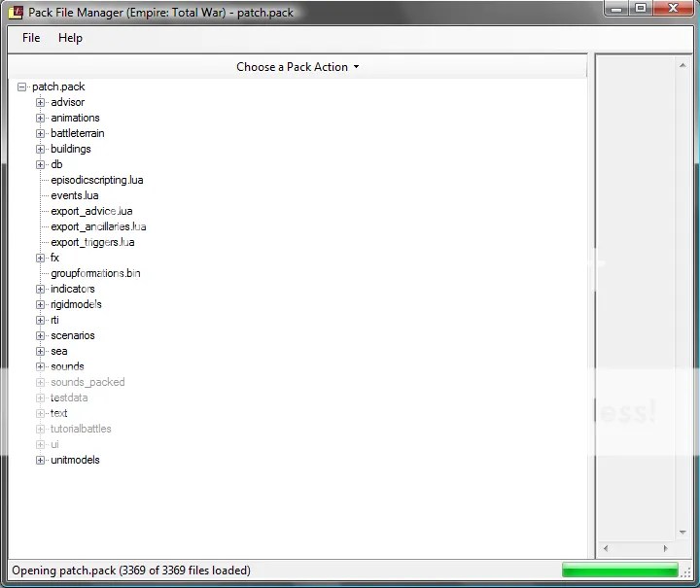Click the right panel scroll left arrow
This screenshot has width=700, height=588.
pyautogui.click(x=606, y=548)
